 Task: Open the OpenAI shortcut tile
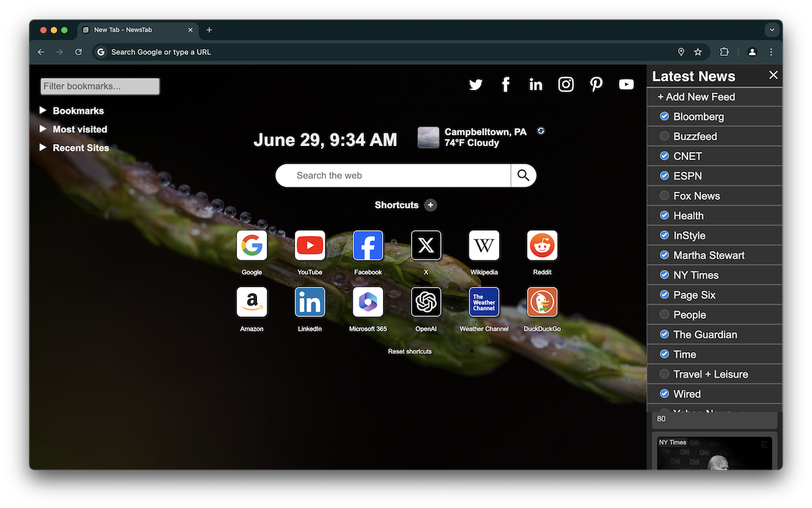[426, 302]
